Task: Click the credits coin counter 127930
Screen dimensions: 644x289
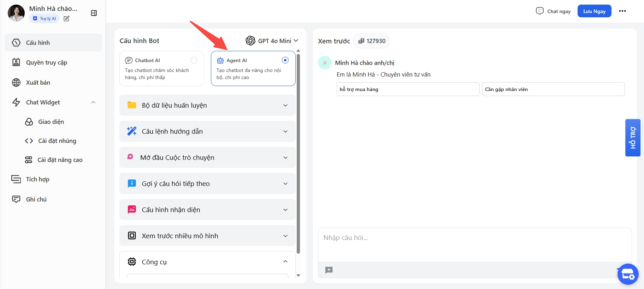Action: 372,41
